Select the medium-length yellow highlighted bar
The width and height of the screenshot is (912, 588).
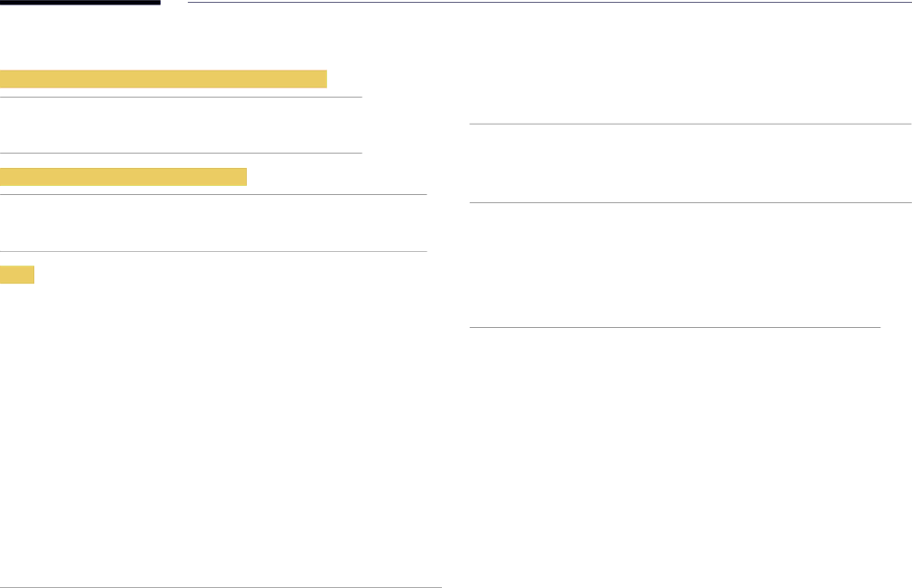click(x=123, y=177)
